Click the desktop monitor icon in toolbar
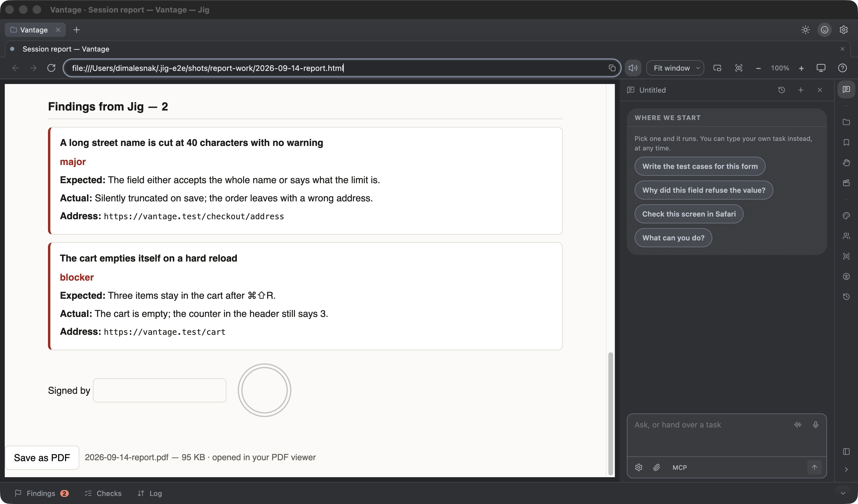This screenshot has height=504, width=858. pos(821,68)
